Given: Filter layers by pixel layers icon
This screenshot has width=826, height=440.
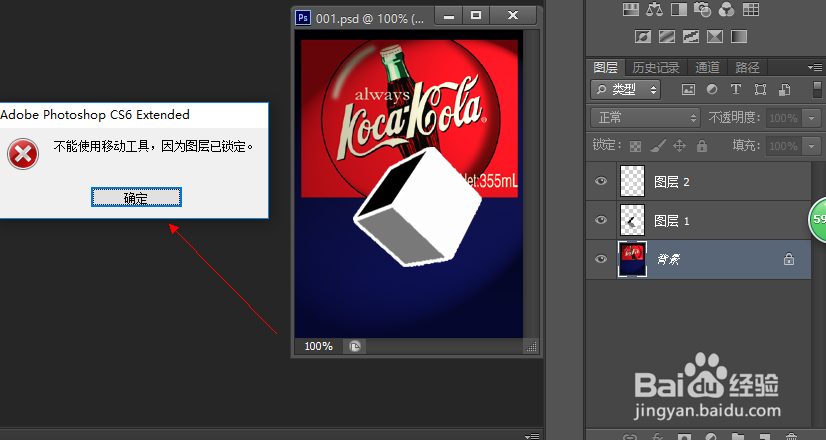Looking at the screenshot, I should click(x=688, y=90).
